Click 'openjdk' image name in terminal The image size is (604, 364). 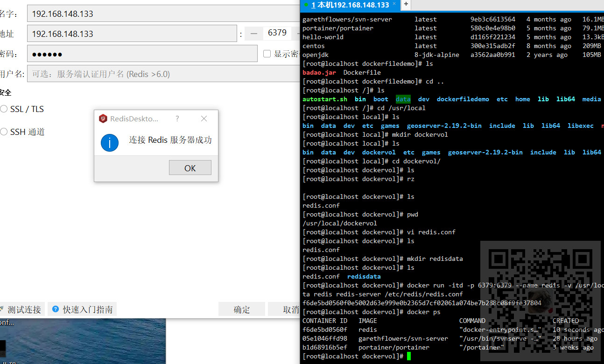pos(316,55)
